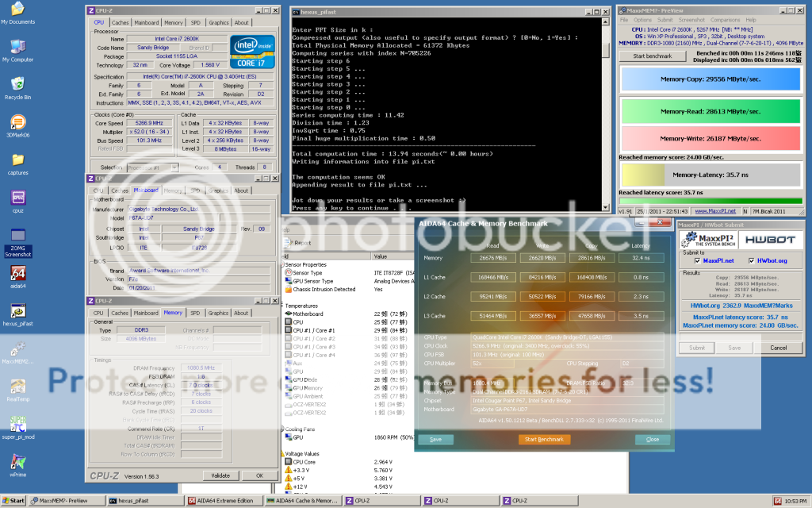Select the CPU Core voltage row
Viewport: 812px width, 508px height.
coord(348,462)
